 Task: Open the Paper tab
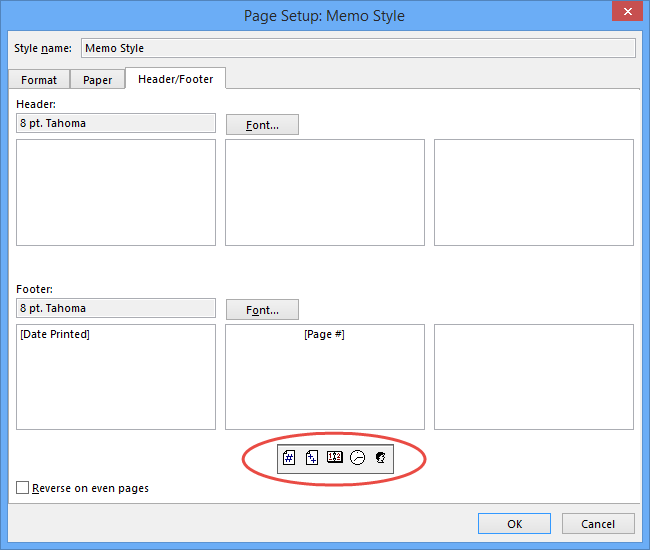(x=97, y=80)
